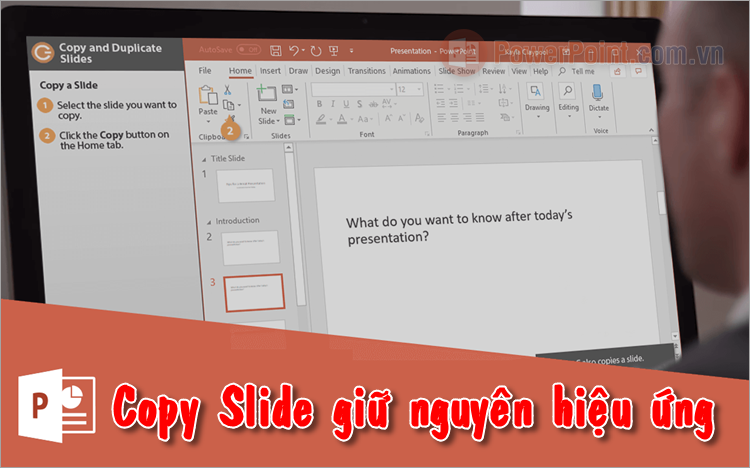Image resolution: width=750 pixels, height=468 pixels.
Task: Click the Copy icon in Clipboard group
Action: coord(229,105)
